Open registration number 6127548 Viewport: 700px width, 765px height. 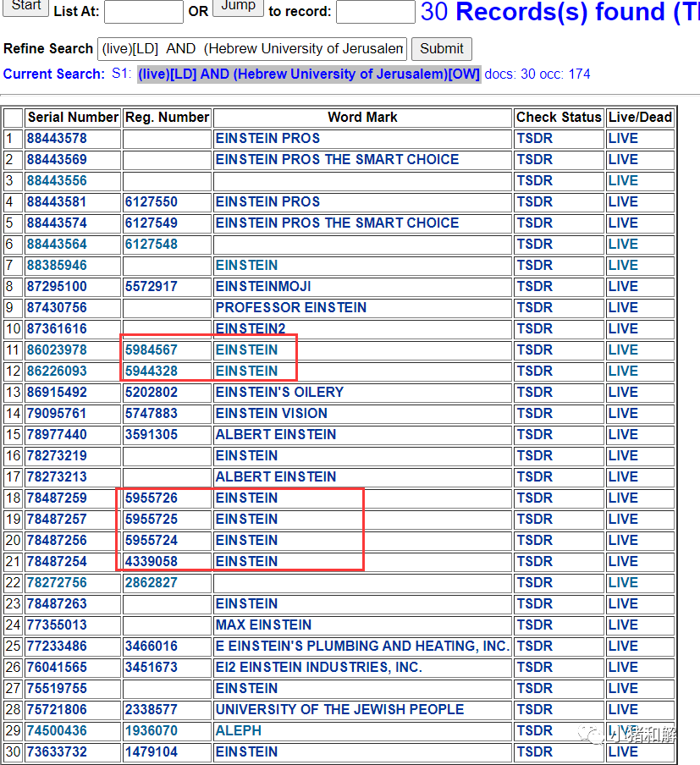152,244
